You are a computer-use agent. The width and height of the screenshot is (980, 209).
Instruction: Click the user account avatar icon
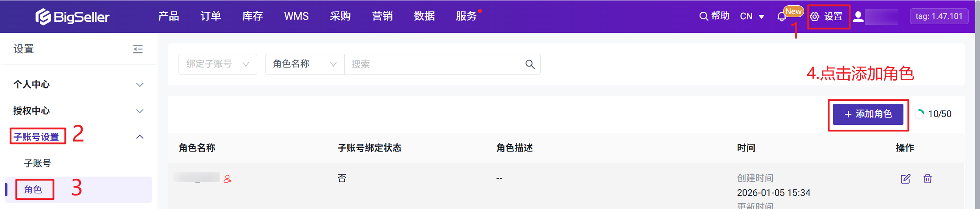(x=858, y=17)
